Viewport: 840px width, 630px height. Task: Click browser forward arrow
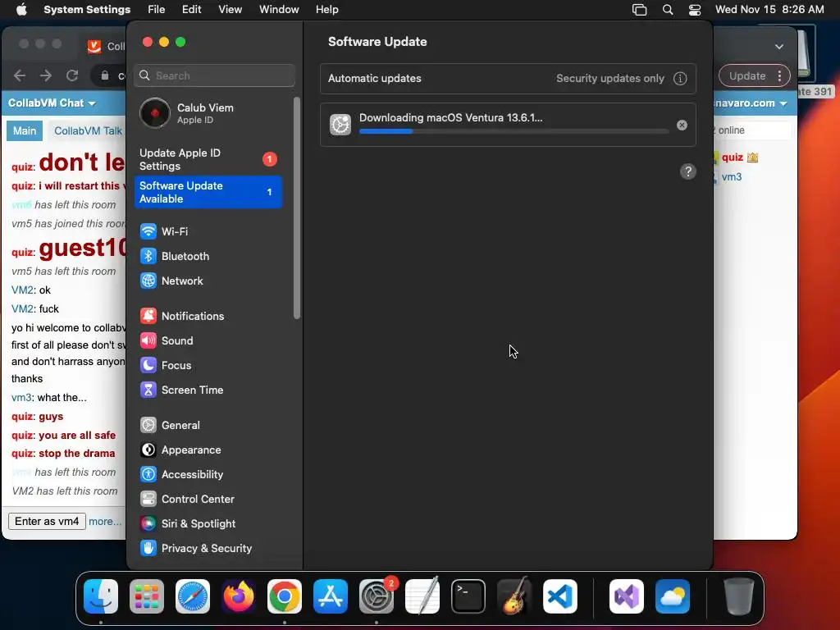pos(46,75)
